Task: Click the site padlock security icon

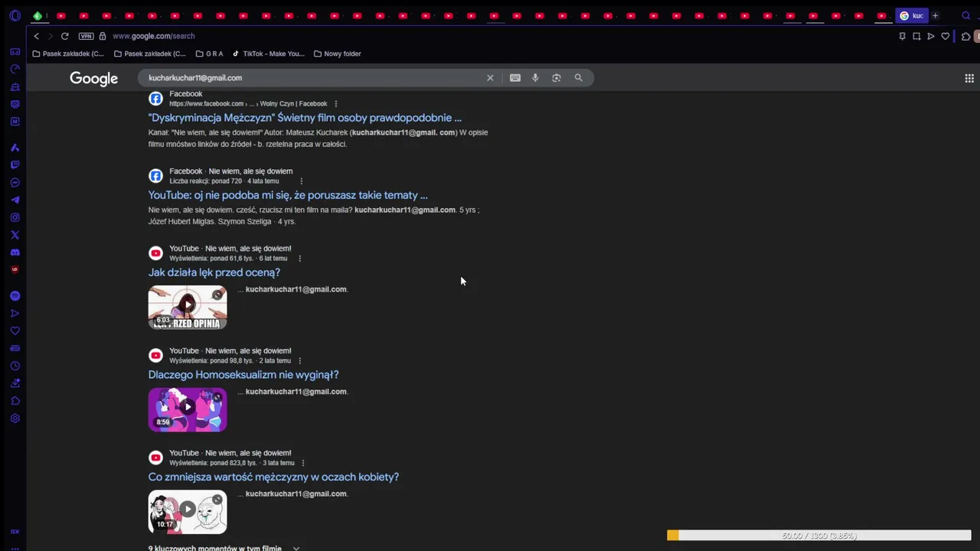Action: coord(102,36)
